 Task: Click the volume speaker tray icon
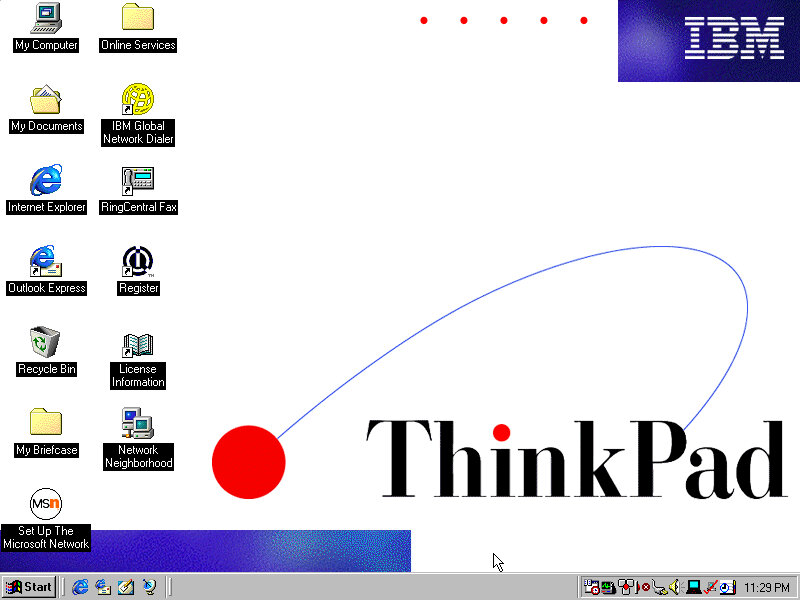(675, 587)
